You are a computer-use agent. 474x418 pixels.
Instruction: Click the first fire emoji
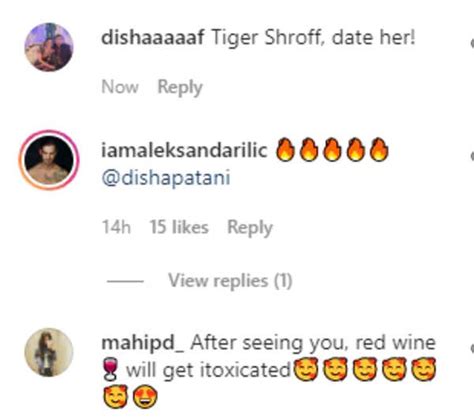tap(285, 150)
